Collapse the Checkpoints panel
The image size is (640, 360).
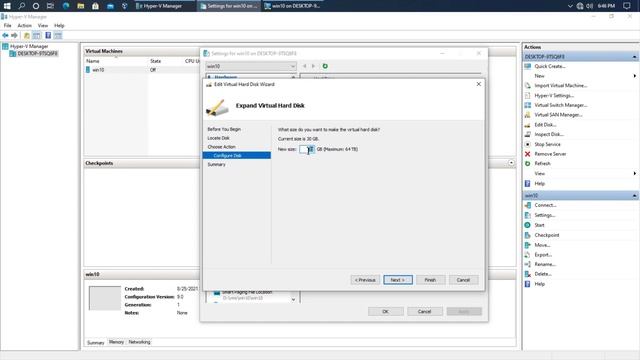(511, 163)
